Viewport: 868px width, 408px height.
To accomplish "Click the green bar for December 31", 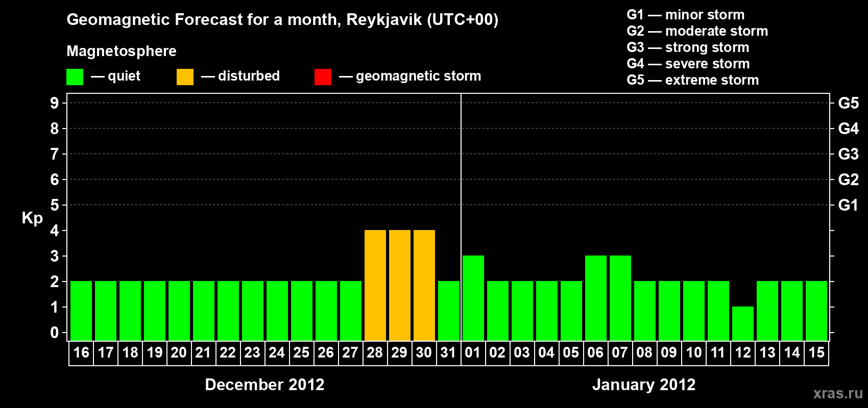I will (x=449, y=311).
